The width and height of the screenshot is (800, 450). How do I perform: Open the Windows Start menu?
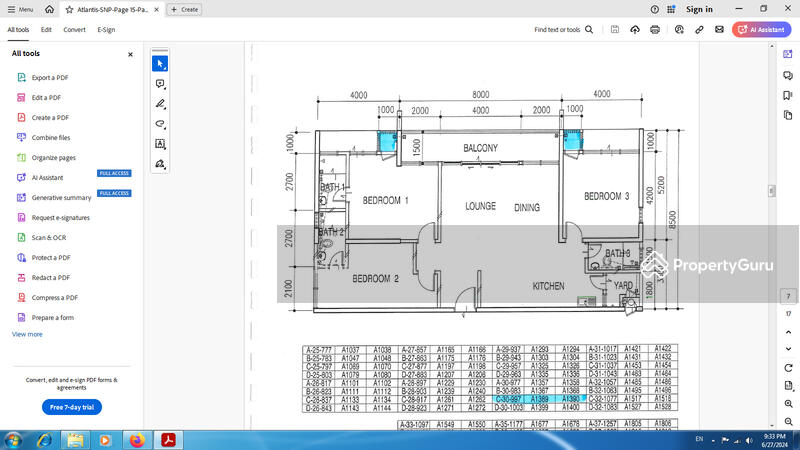tap(13, 440)
